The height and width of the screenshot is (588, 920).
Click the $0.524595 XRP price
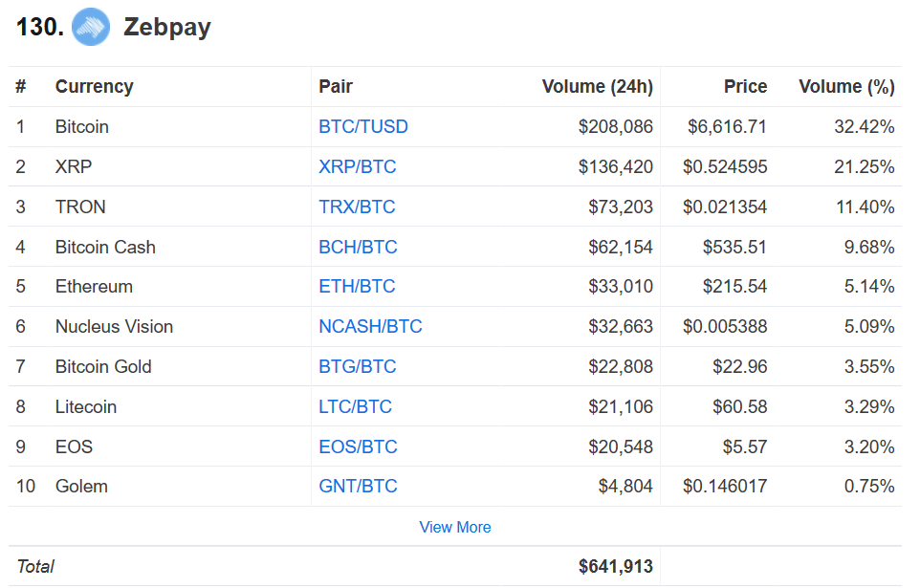[x=725, y=166]
